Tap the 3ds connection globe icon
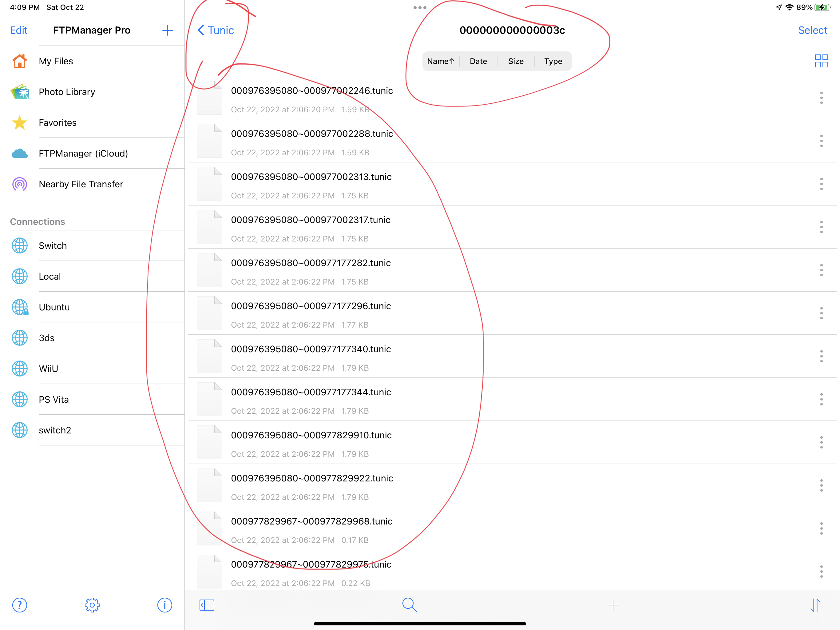 click(19, 338)
